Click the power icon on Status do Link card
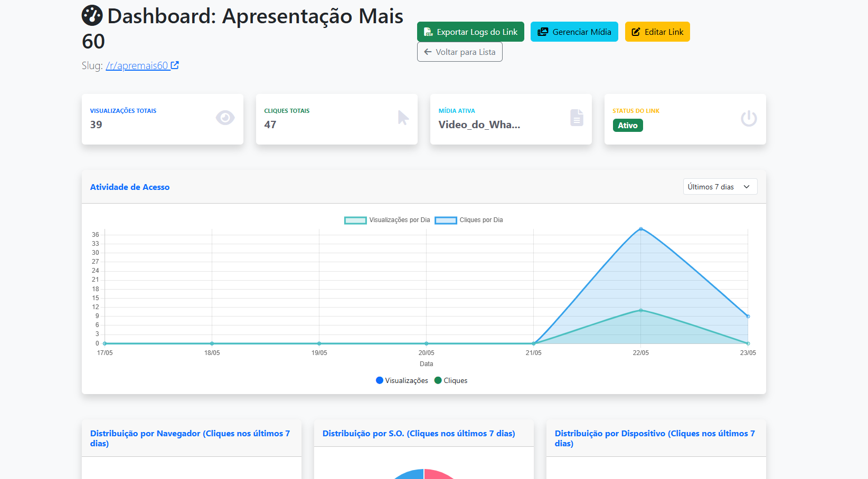This screenshot has height=479, width=868. [749, 118]
